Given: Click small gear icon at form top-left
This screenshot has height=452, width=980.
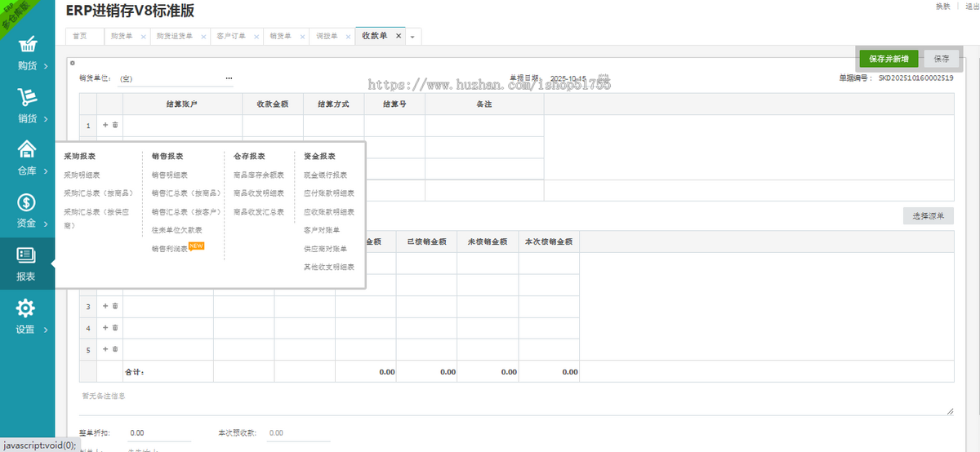Looking at the screenshot, I should tap(72, 63).
